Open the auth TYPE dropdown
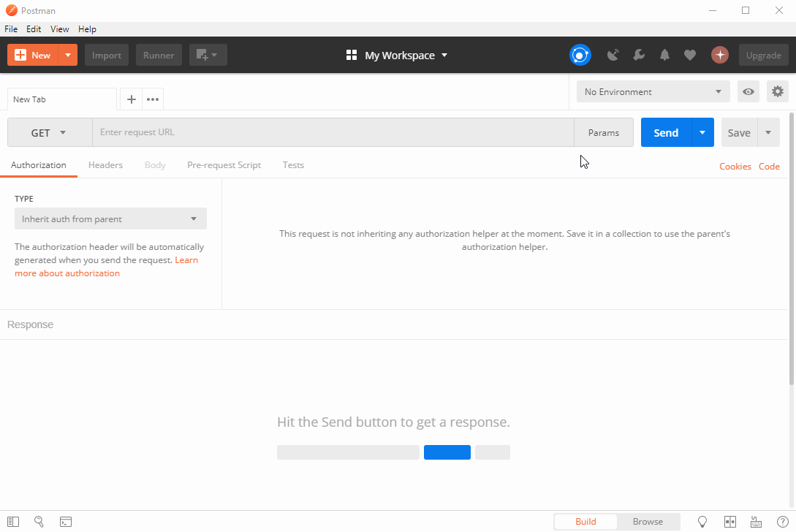Screen dimensions: 796x532 point(110,218)
